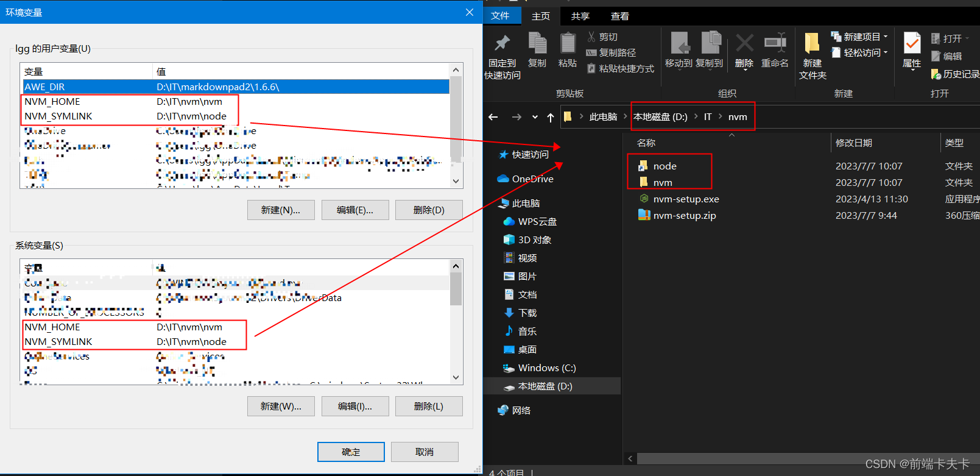Click the Pin to Quick access icon
This screenshot has height=476, width=980.
[502, 43]
